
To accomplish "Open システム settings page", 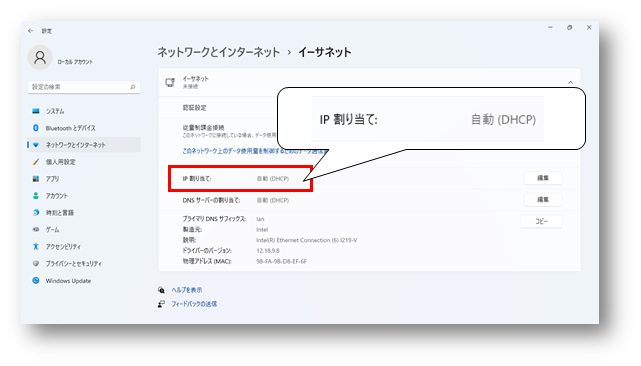I will [84, 111].
